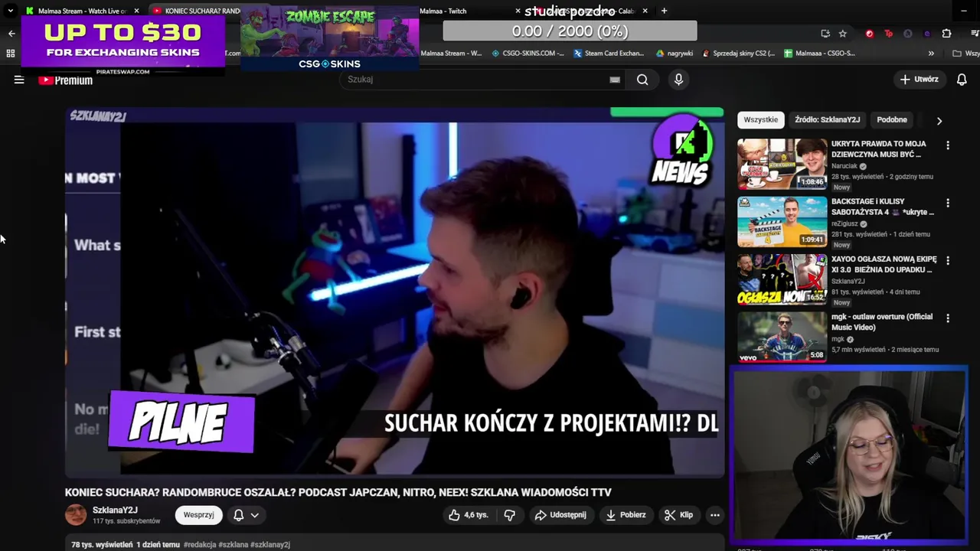Switch to KONIEC SUCHARA YouTube tab

196,11
